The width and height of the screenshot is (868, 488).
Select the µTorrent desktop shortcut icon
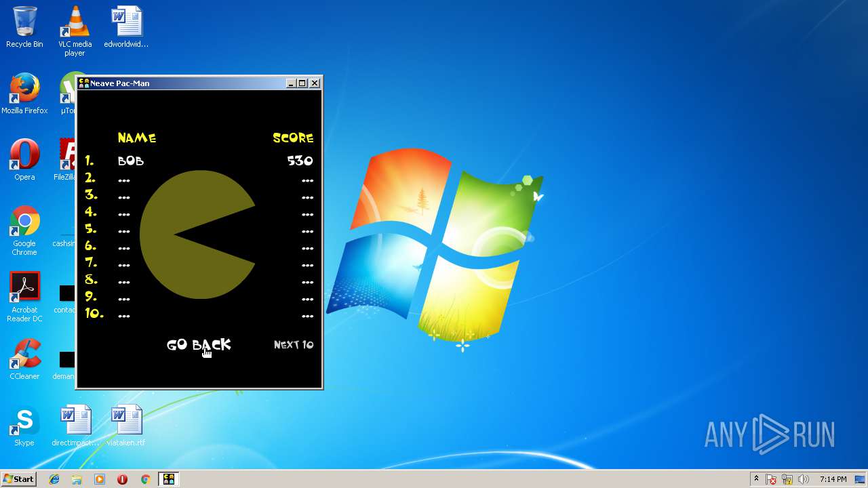click(68, 94)
